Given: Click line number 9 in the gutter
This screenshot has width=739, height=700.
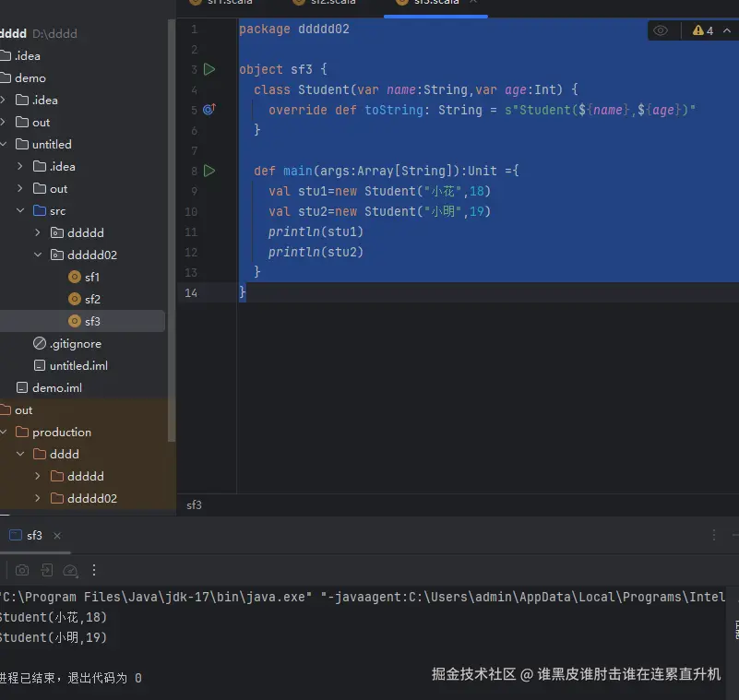Looking at the screenshot, I should [x=194, y=191].
